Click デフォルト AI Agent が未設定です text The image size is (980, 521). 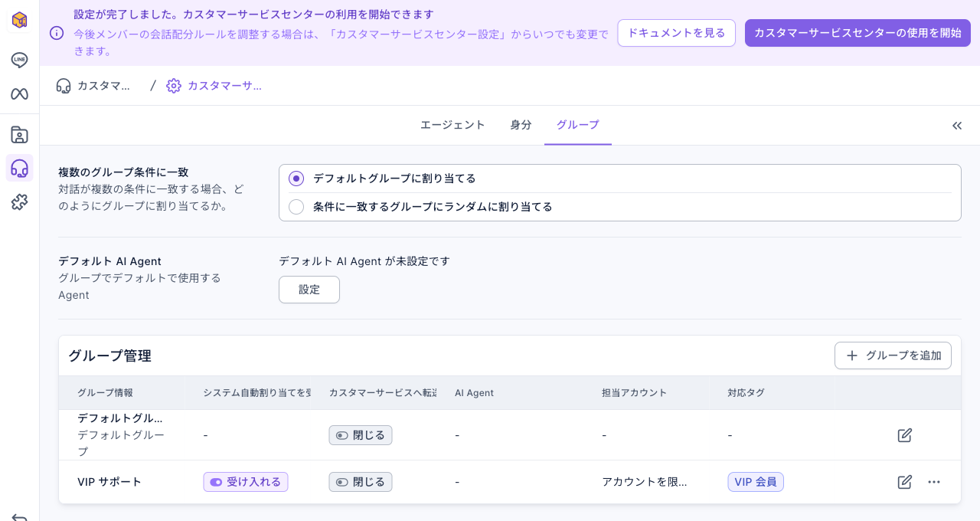(x=364, y=261)
